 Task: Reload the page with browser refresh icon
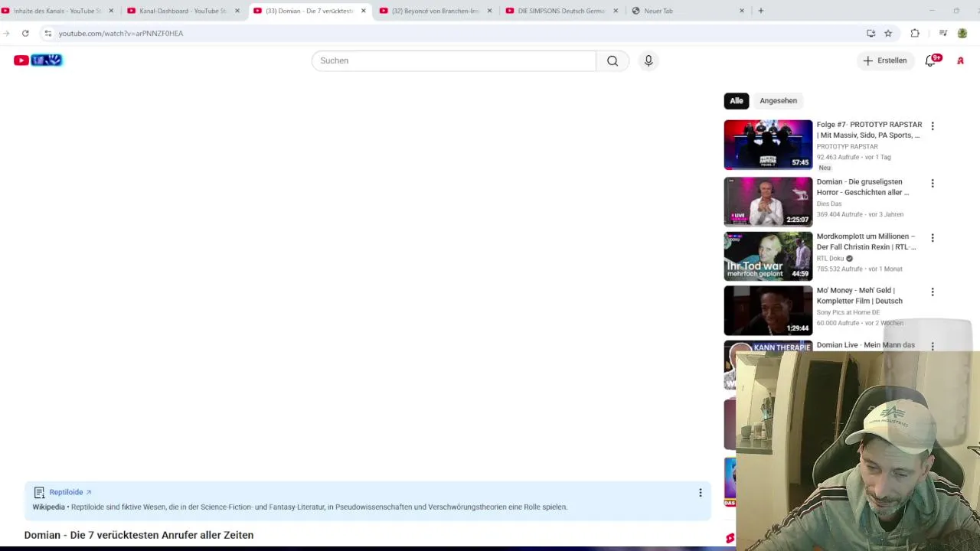click(25, 33)
